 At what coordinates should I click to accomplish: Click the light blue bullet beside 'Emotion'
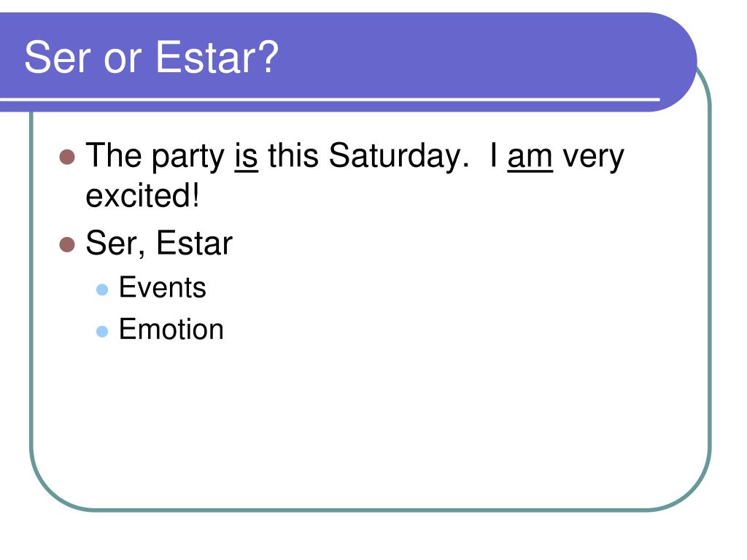[x=102, y=332]
